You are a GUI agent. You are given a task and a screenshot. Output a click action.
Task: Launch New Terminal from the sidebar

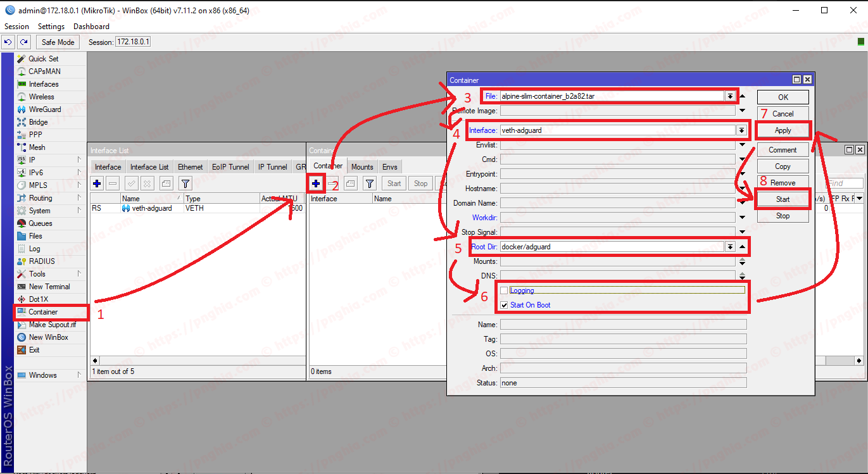(x=49, y=287)
